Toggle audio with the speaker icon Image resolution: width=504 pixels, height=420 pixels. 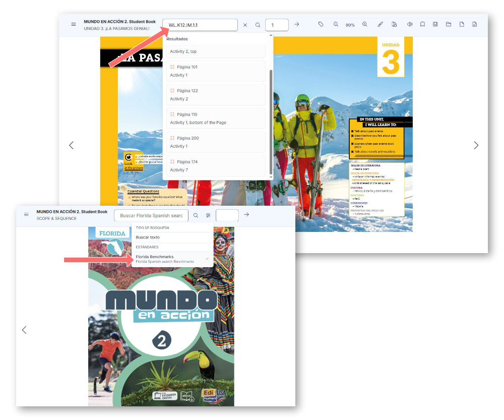click(x=409, y=24)
